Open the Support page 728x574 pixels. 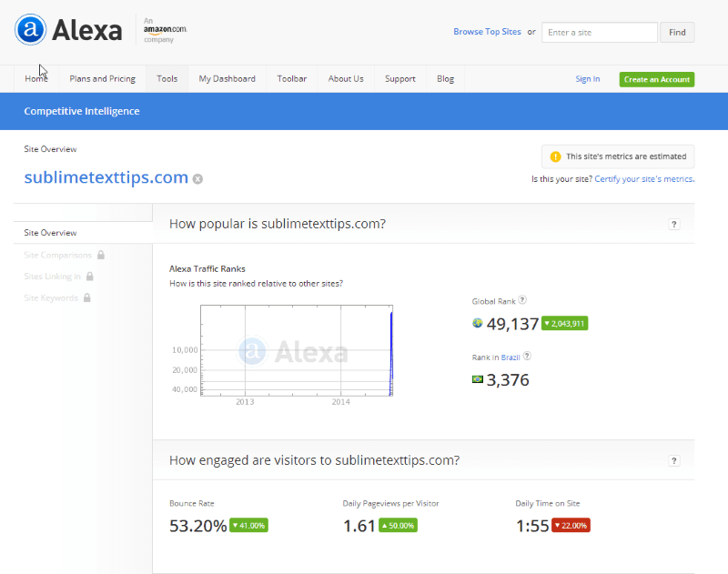400,79
